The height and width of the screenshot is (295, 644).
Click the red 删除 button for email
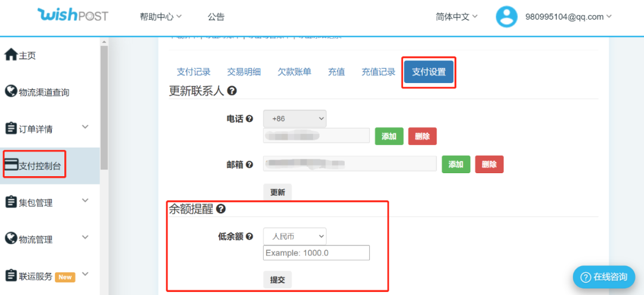click(489, 164)
